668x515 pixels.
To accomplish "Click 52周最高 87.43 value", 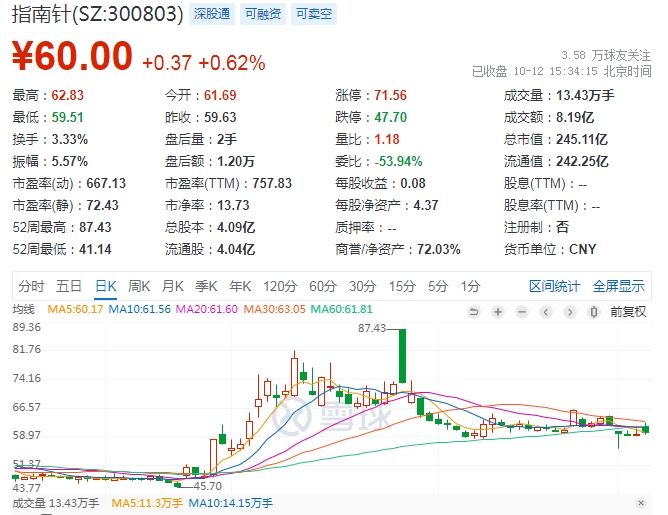I will pyautogui.click(x=95, y=227).
